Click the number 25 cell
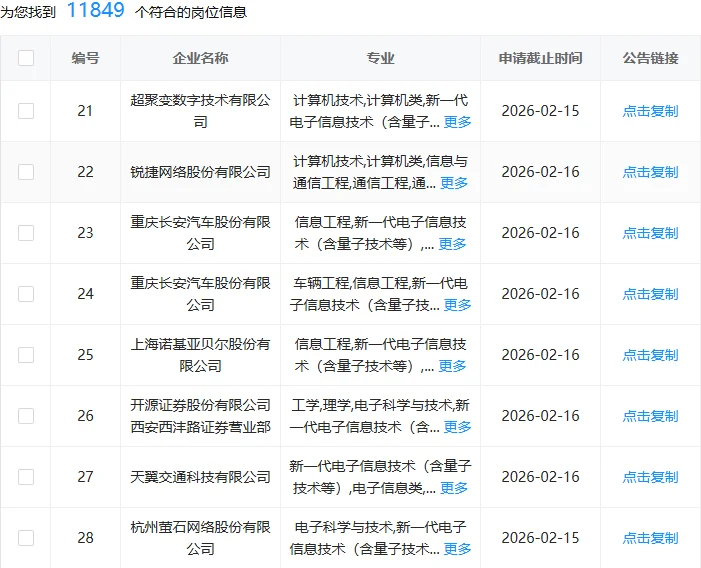Viewport: 701px width, 568px height. (85, 355)
